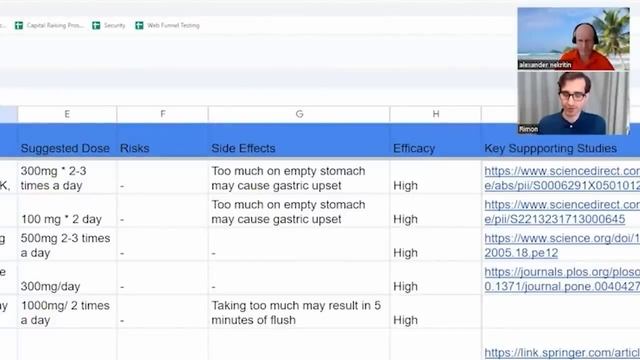This screenshot has height=360, width=640.
Task: Select column E header
Action: pos(67,114)
